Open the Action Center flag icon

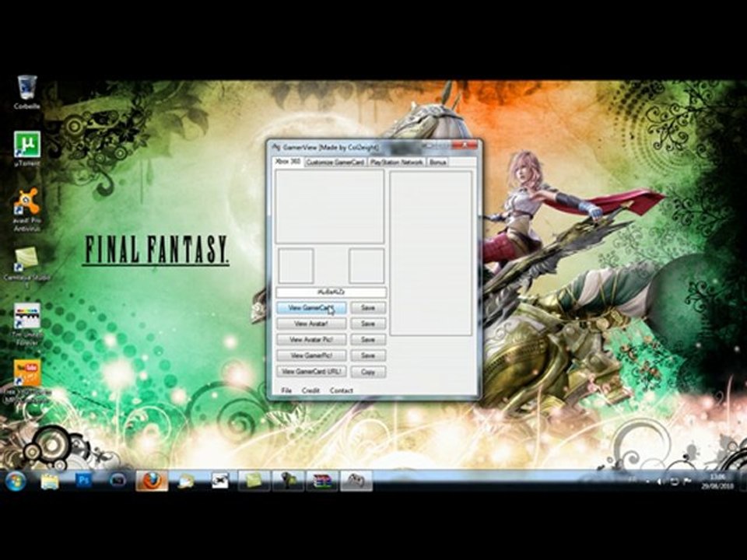687,481
